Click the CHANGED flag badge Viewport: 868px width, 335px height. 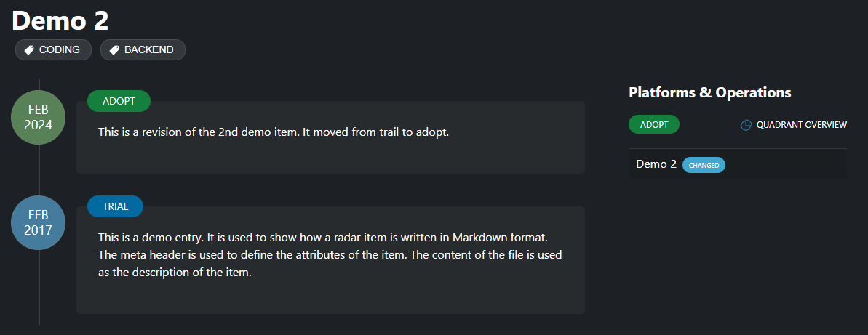pos(704,165)
